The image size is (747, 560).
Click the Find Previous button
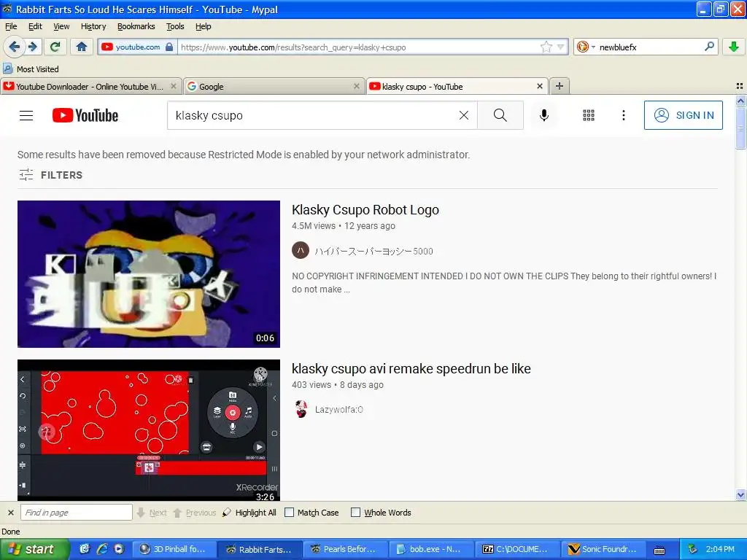194,513
